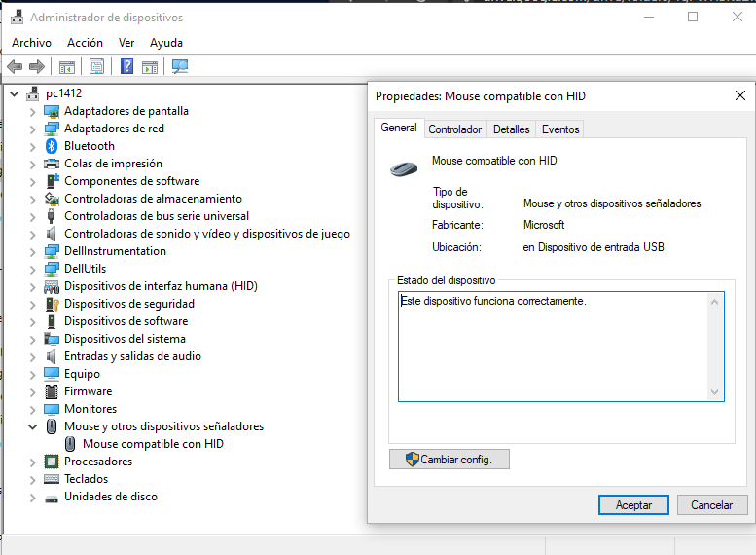The height and width of the screenshot is (555, 756).
Task: Click the Adaptadores de pantalla icon
Action: 52,111
